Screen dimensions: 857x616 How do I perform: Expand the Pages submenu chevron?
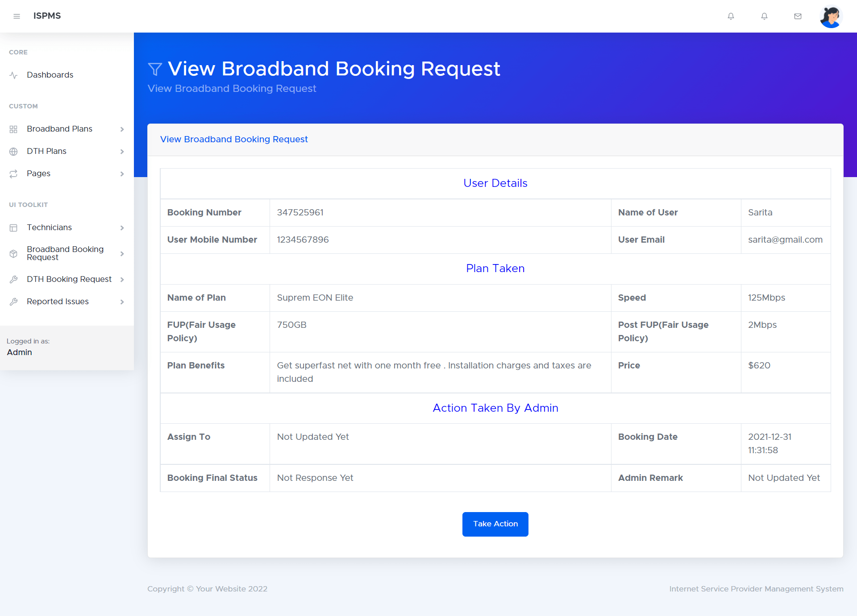[x=122, y=174]
